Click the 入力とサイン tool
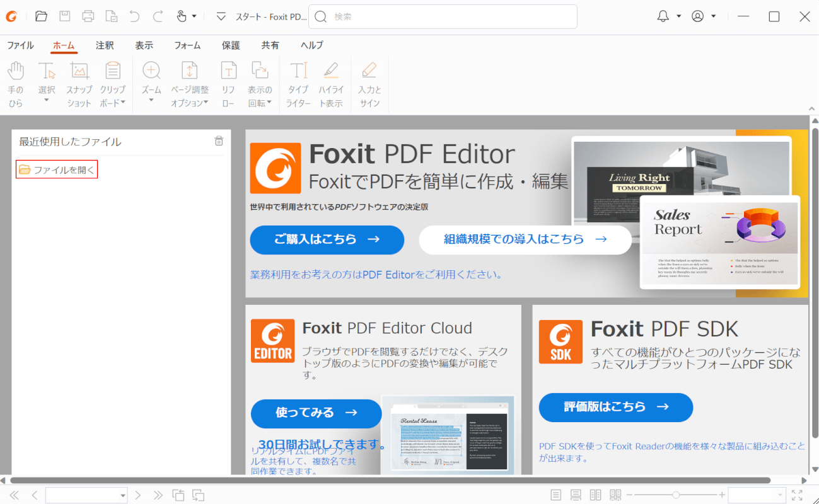This screenshot has height=504, width=819. (369, 84)
